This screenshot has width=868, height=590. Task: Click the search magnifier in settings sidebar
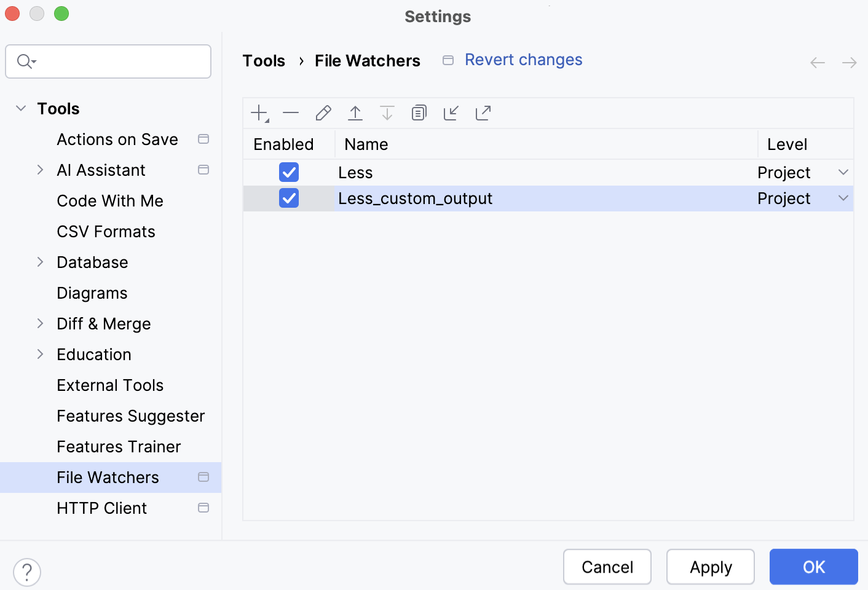coord(25,61)
